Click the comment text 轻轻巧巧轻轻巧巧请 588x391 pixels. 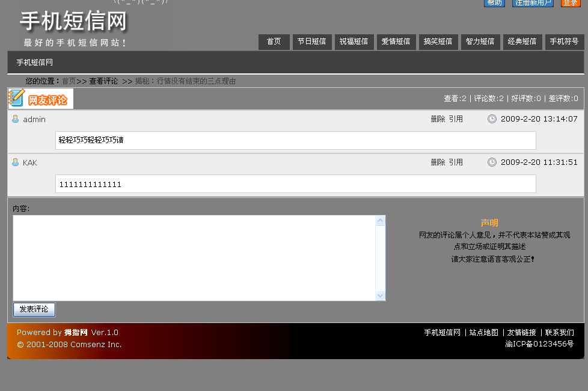pos(91,140)
